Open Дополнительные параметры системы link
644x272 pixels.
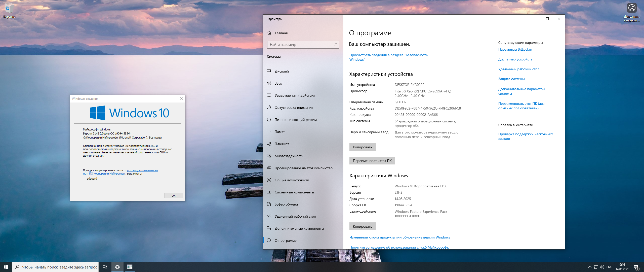pyautogui.click(x=521, y=91)
